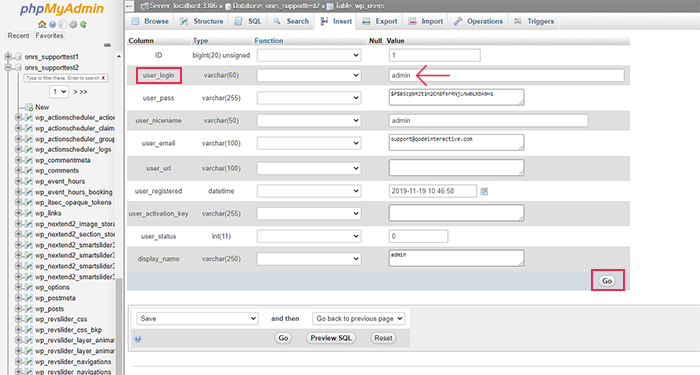This screenshot has width=700, height=375.
Task: Open the Function dropdown for ID row
Action: (x=309, y=55)
